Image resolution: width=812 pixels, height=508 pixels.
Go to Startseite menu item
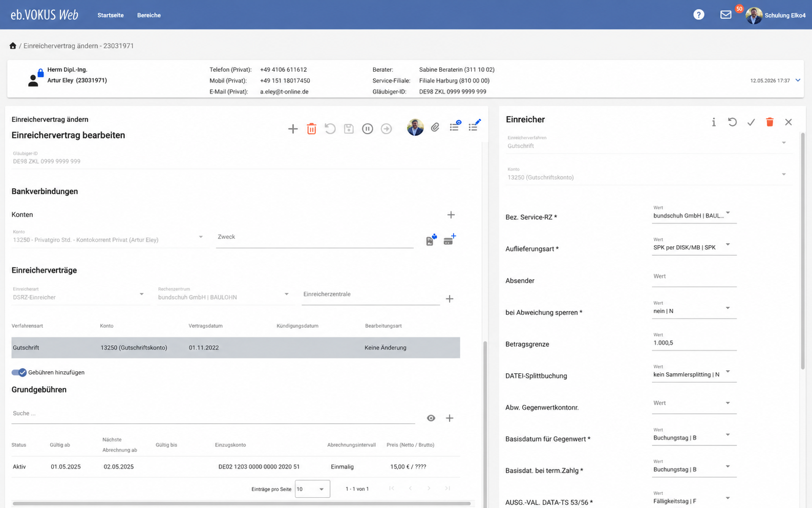tap(111, 15)
